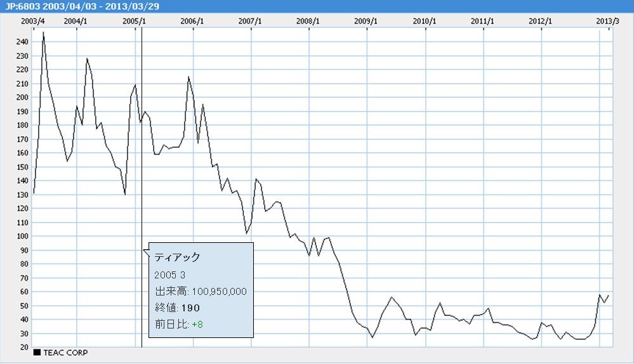This screenshot has width=634, height=364.
Task: Click the TEAC CORP legend color square
Action: point(37,353)
